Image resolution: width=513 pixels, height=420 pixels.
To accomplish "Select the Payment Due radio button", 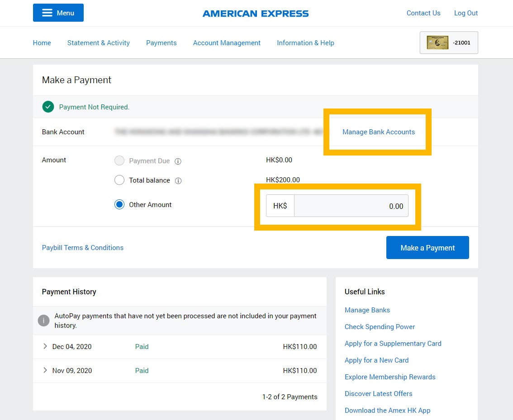I will 119,161.
